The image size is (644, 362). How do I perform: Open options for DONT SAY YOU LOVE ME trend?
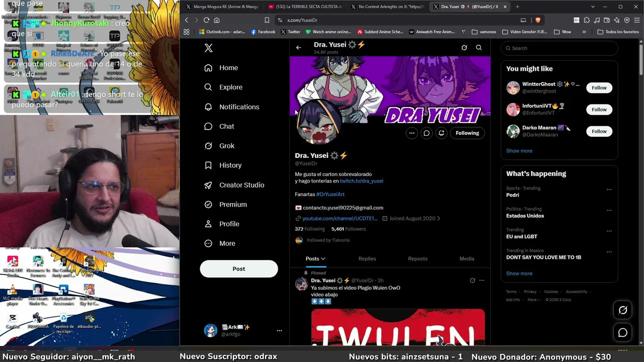click(x=609, y=252)
